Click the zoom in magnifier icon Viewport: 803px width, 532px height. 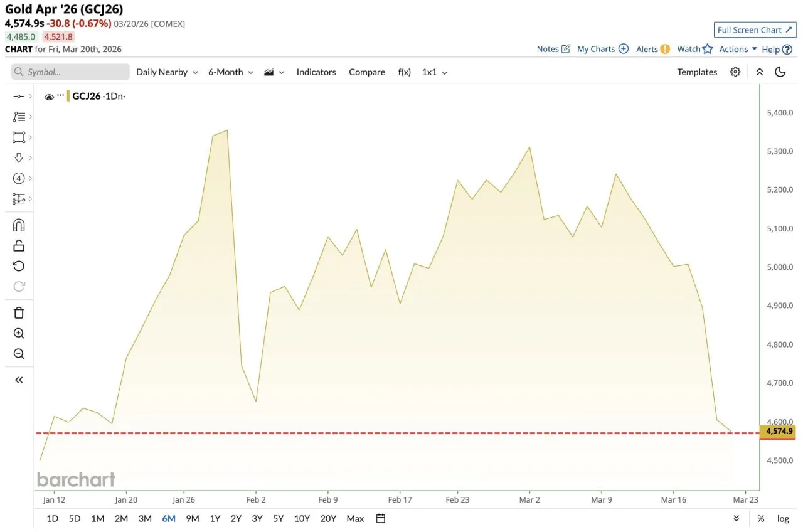click(x=19, y=333)
